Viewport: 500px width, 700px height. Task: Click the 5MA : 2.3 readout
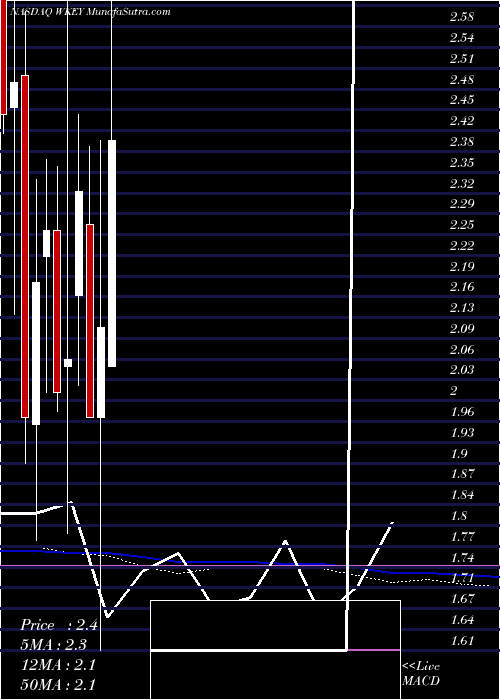pos(54,645)
